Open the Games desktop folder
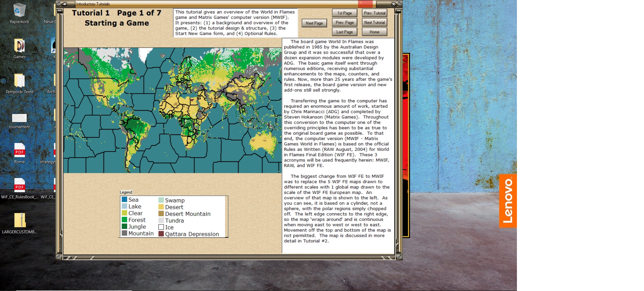The height and width of the screenshot is (291, 644). point(19,46)
